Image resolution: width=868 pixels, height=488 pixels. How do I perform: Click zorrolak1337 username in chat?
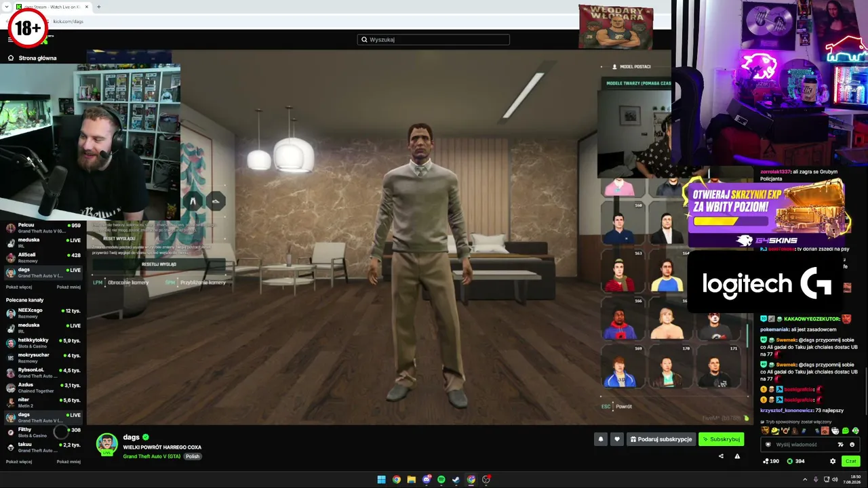[x=775, y=173]
